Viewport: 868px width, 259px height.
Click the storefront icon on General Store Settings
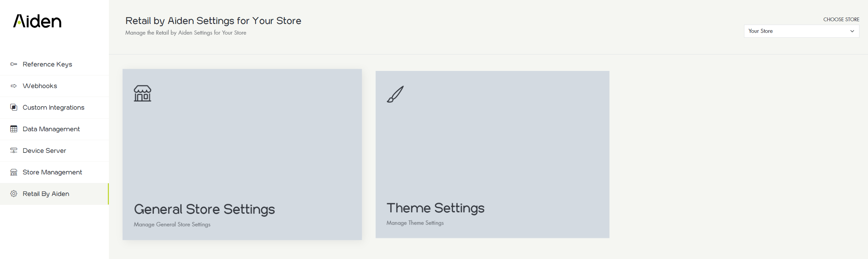pyautogui.click(x=142, y=94)
